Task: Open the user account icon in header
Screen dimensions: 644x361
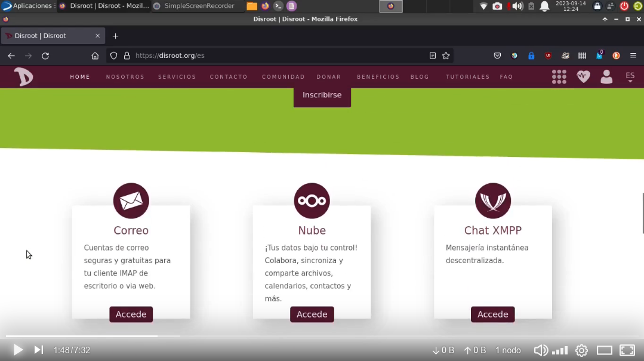Action: click(606, 77)
